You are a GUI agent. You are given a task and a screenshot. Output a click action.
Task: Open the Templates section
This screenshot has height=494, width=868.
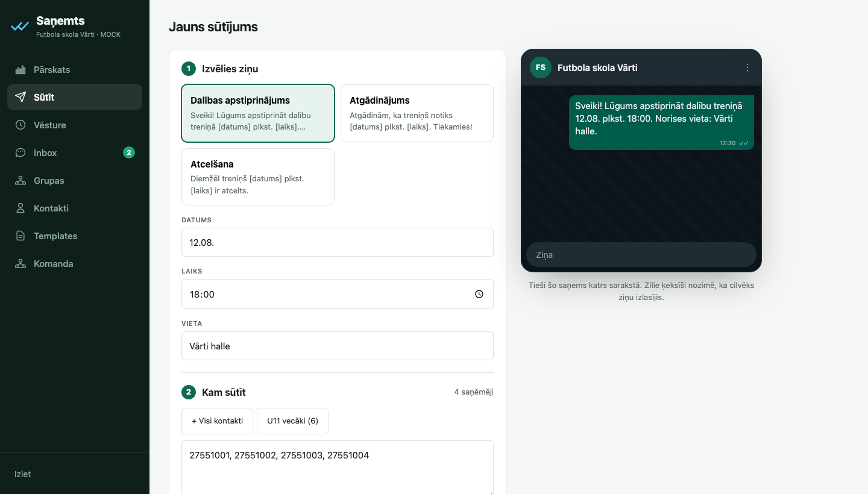click(x=75, y=236)
